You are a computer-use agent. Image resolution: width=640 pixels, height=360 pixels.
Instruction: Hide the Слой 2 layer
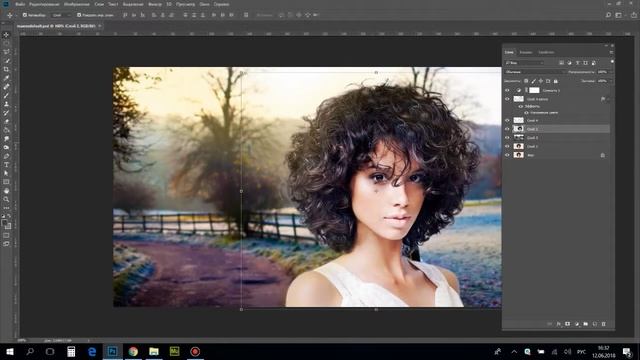point(507,138)
